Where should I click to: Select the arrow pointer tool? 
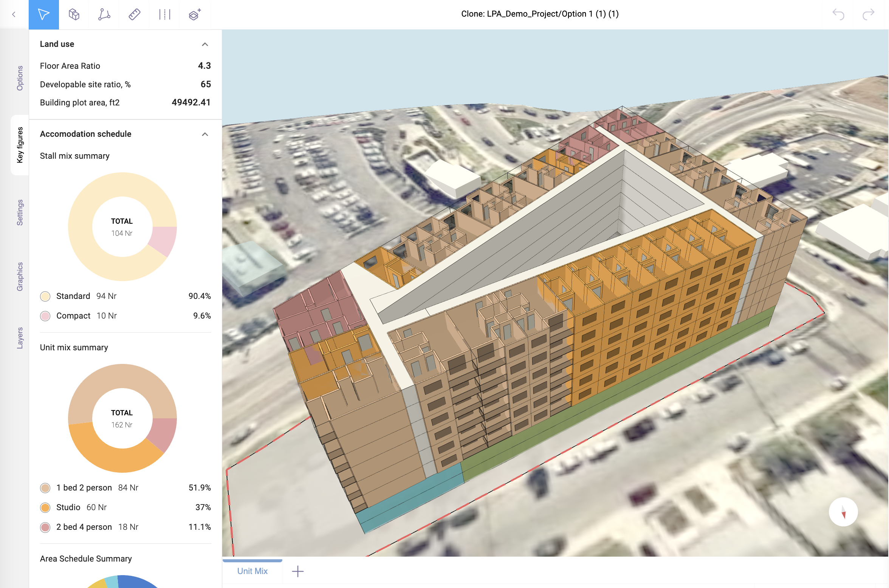point(43,15)
